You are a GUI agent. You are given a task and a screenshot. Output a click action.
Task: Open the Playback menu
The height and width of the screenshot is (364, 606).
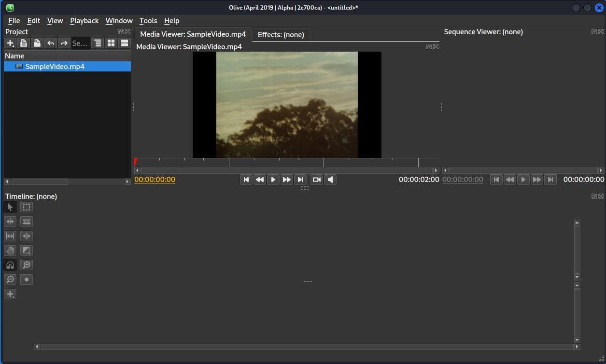point(85,21)
